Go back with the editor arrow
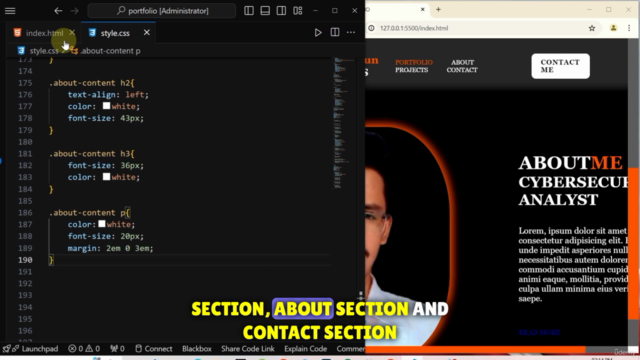Screen dimensions: 640x360 (58, 11)
